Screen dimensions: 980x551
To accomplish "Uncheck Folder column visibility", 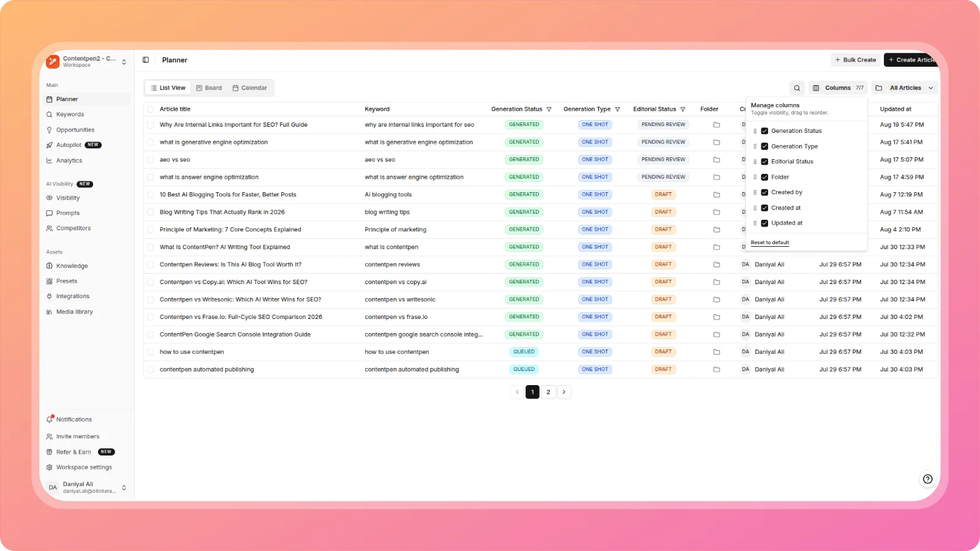I will 764,178.
